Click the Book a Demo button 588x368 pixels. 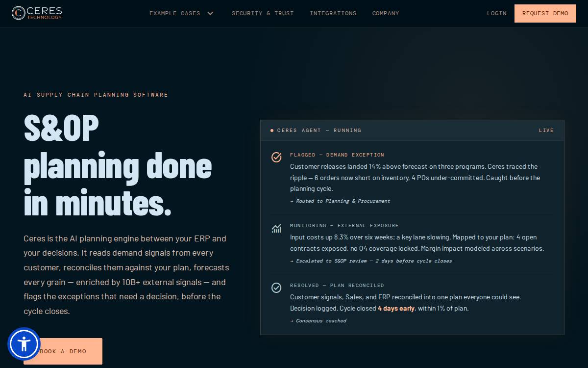pos(63,351)
